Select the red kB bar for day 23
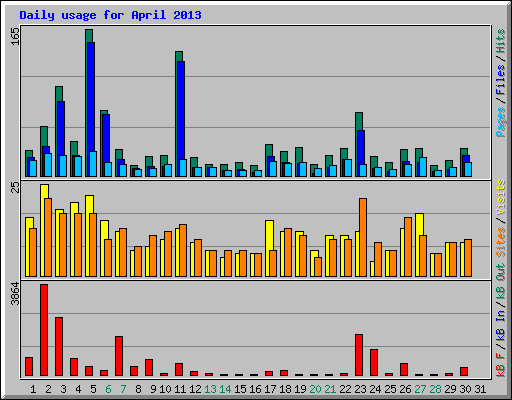Image resolution: width=512 pixels, height=400 pixels. click(x=359, y=355)
